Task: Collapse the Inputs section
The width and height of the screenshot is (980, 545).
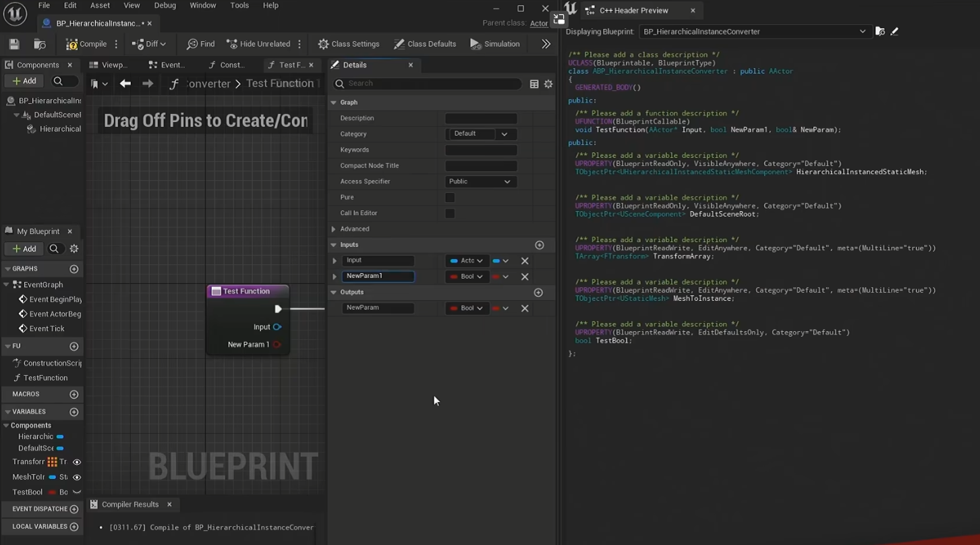Action: point(333,245)
